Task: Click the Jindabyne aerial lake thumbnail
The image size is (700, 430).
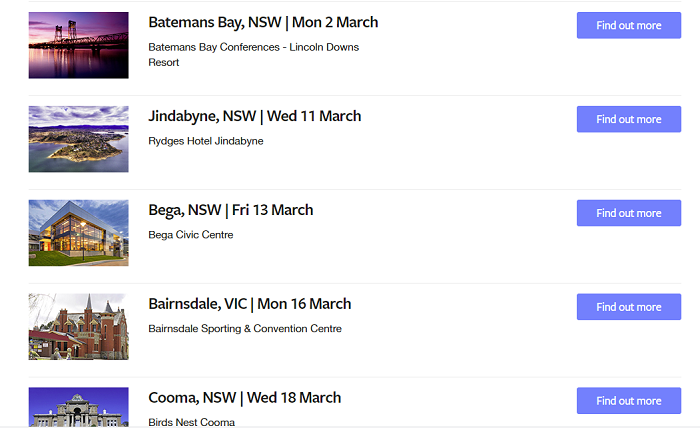Action: pyautogui.click(x=78, y=139)
